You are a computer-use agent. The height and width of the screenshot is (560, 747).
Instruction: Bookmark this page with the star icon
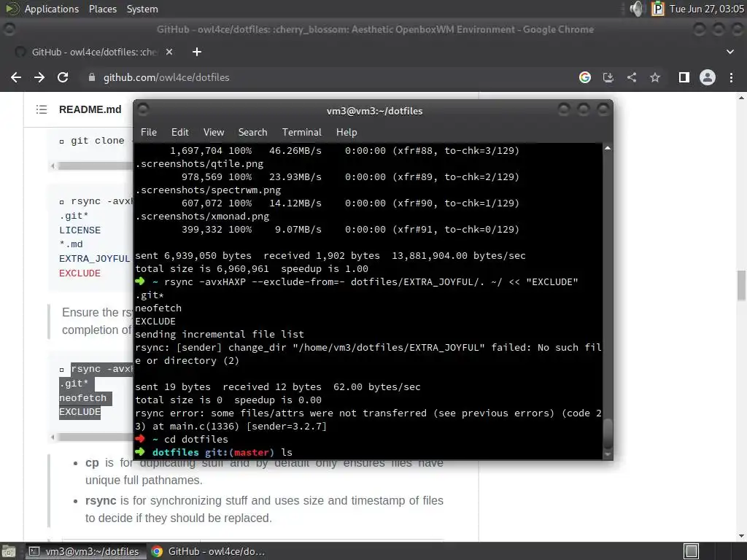pyautogui.click(x=655, y=77)
